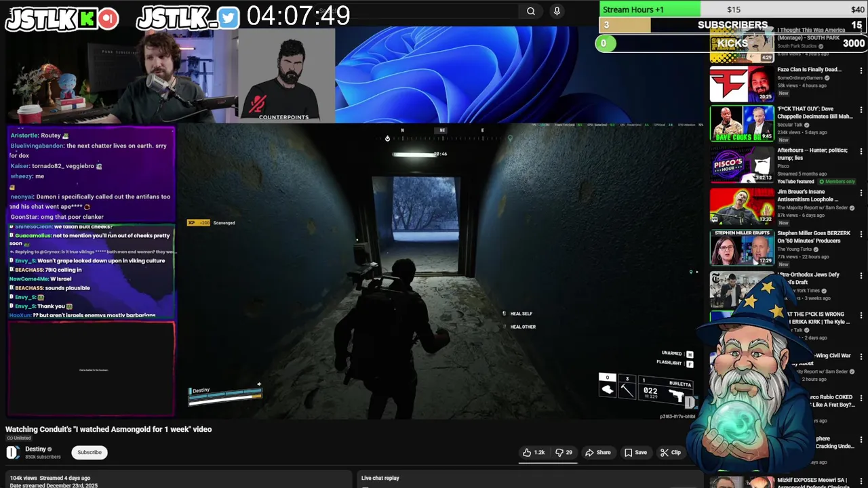Click the streamer webcam feed
The height and width of the screenshot is (488, 868).
122,76
